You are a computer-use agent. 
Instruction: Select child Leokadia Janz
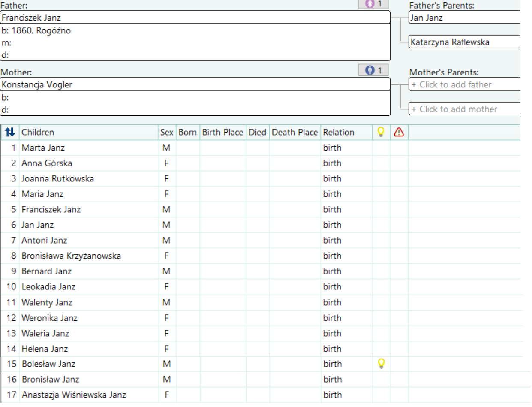[48, 286]
